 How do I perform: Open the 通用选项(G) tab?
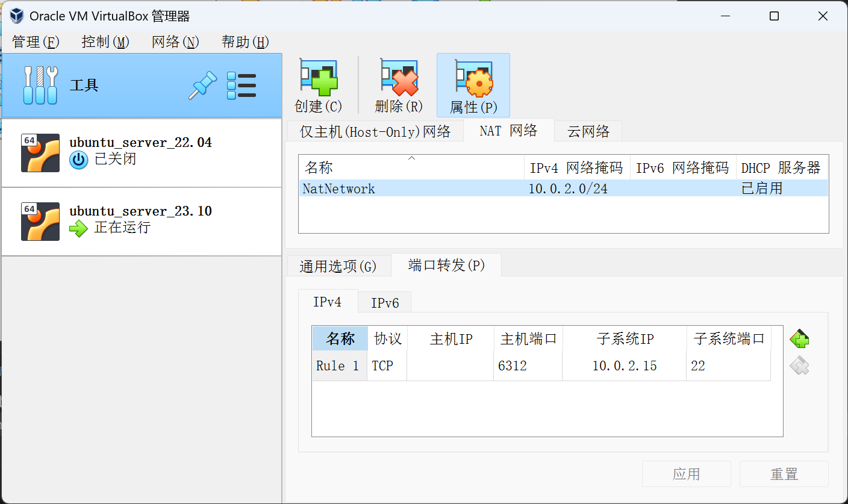click(x=338, y=266)
